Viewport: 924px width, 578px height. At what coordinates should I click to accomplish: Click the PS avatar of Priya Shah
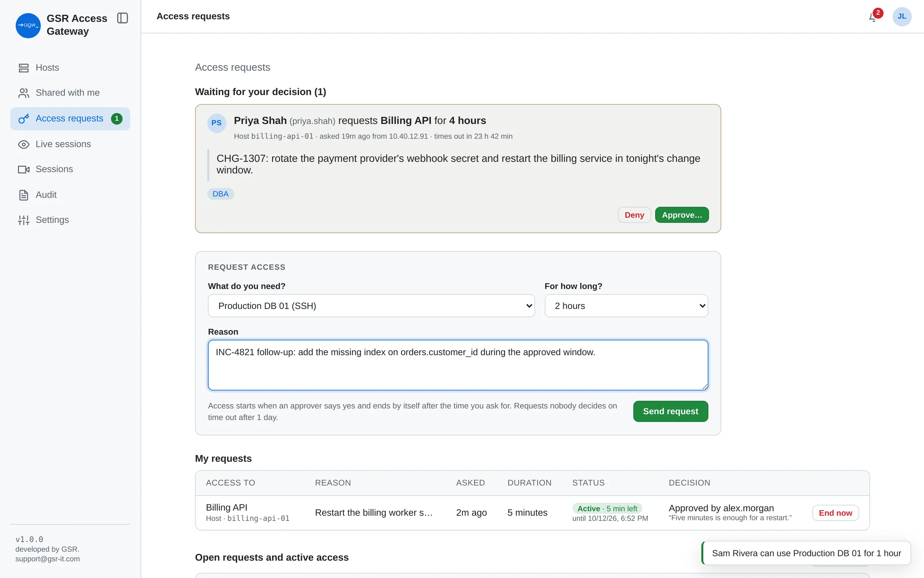click(217, 123)
